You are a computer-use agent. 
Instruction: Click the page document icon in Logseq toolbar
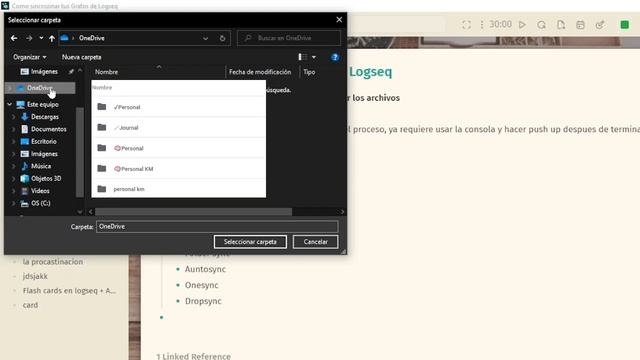(x=561, y=25)
